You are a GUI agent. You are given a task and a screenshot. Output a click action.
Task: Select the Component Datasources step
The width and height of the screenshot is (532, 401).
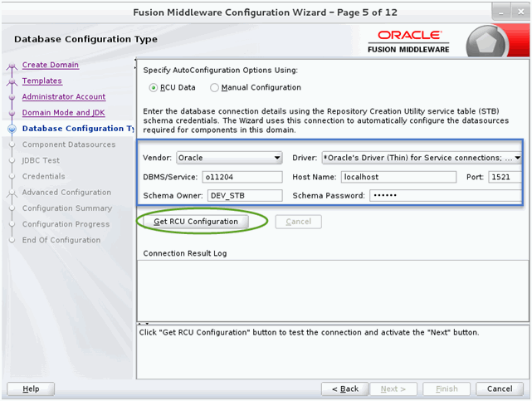(69, 144)
